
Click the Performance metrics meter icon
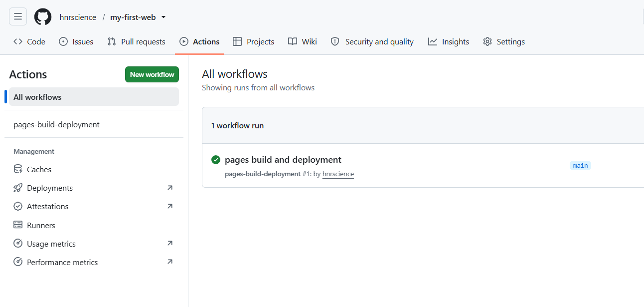coord(18,262)
